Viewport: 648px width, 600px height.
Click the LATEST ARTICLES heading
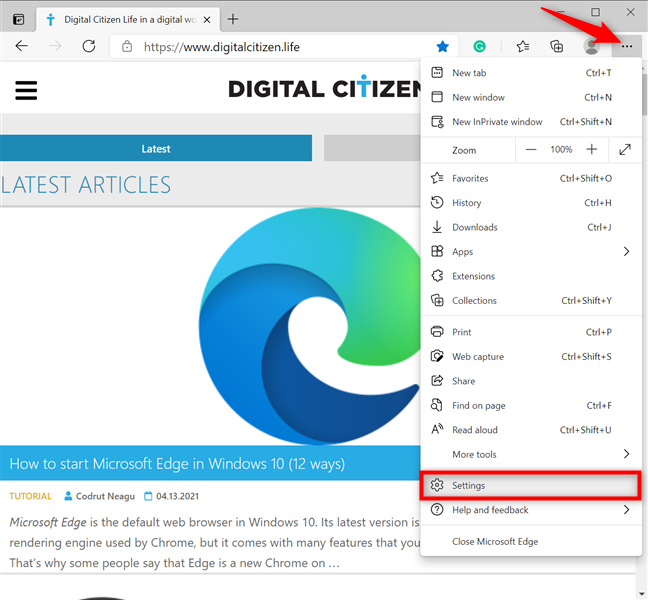click(x=86, y=185)
